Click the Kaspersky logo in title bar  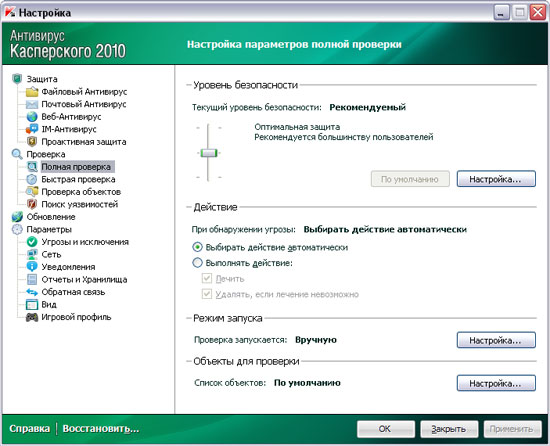click(10, 13)
